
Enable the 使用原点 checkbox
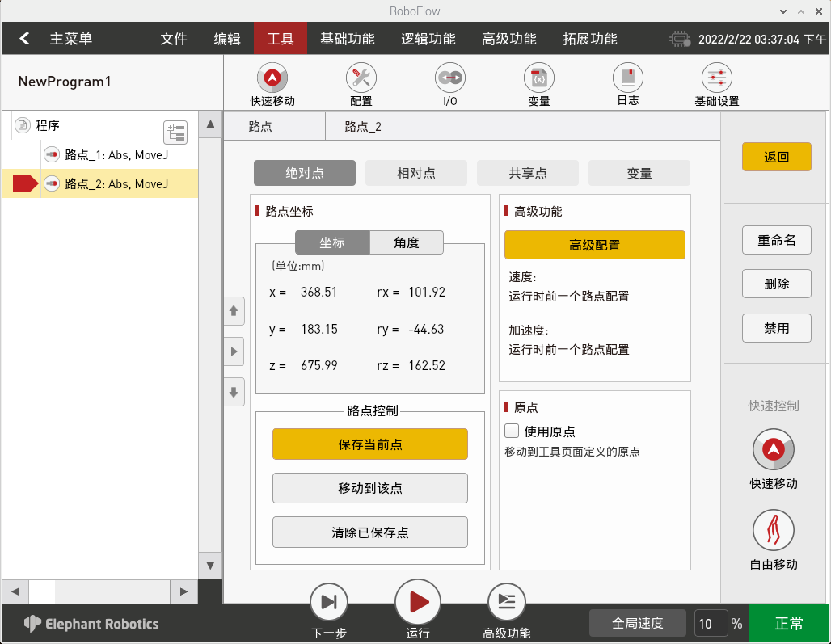pos(512,431)
